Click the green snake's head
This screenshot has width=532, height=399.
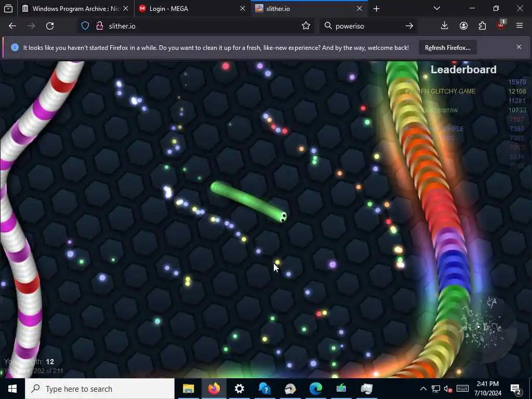pos(282,217)
